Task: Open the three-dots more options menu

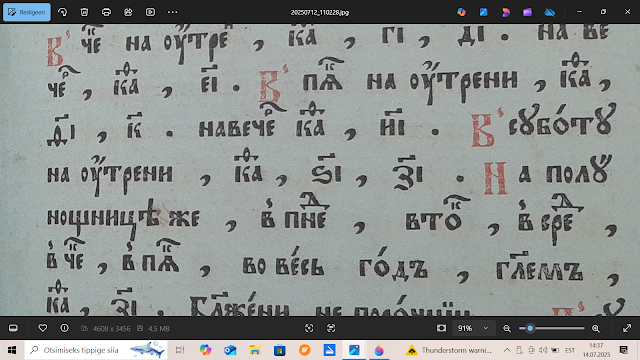Action: tap(172, 12)
